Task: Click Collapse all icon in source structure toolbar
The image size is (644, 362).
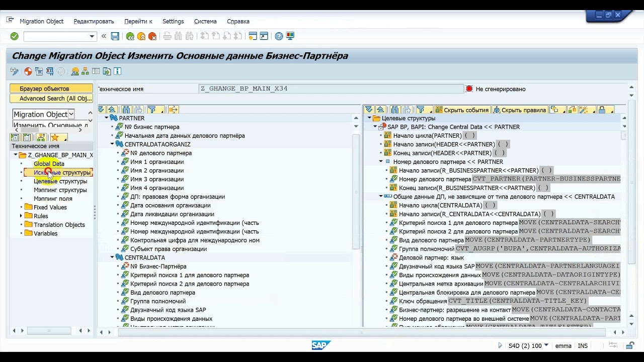Action: click(112, 110)
